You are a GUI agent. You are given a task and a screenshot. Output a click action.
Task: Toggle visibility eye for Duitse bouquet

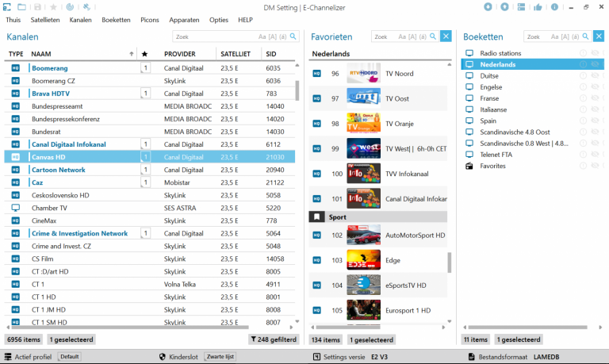(x=595, y=76)
